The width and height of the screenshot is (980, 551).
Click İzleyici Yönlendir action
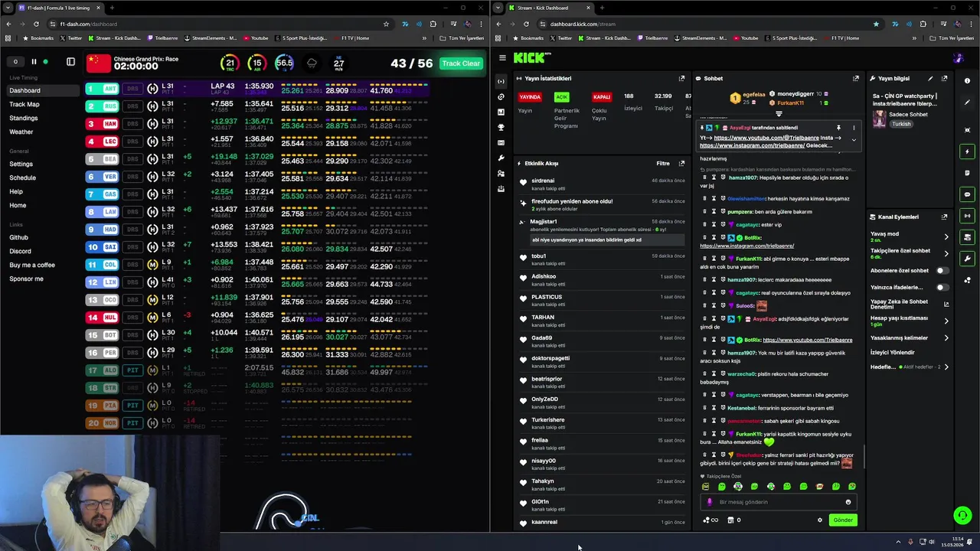893,352
